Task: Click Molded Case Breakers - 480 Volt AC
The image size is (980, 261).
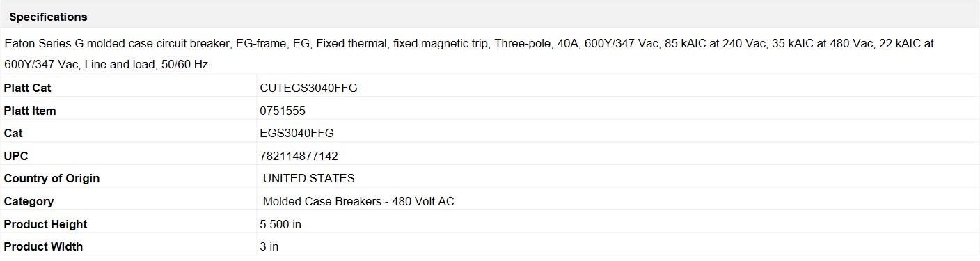Action: 358,201
